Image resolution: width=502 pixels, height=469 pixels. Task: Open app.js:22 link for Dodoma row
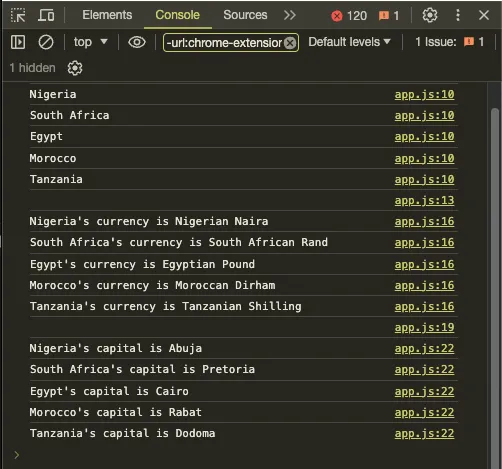click(x=424, y=434)
